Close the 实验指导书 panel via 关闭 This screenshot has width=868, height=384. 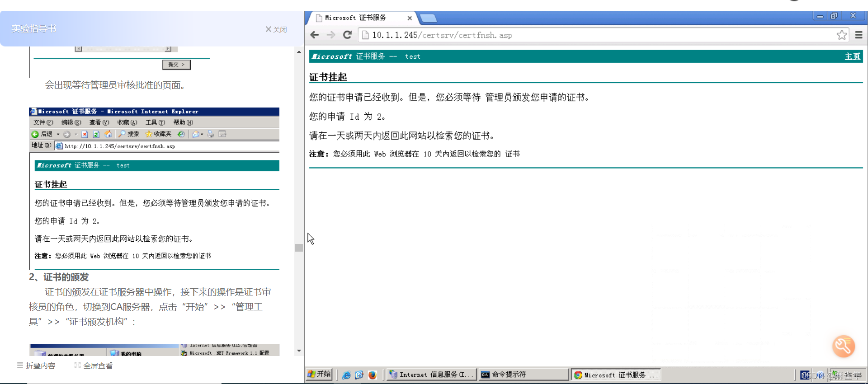tap(276, 29)
